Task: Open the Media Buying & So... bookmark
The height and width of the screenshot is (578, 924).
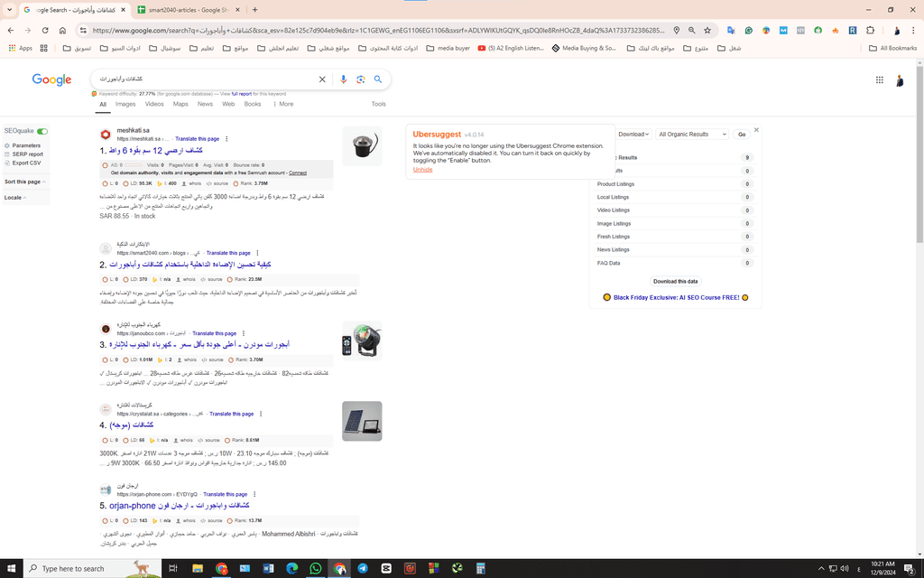Action: [x=584, y=49]
